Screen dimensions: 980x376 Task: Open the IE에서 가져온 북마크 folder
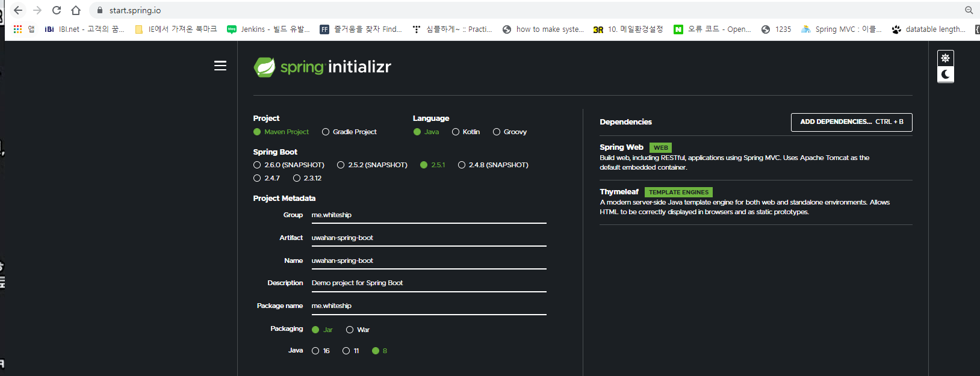tap(176, 29)
